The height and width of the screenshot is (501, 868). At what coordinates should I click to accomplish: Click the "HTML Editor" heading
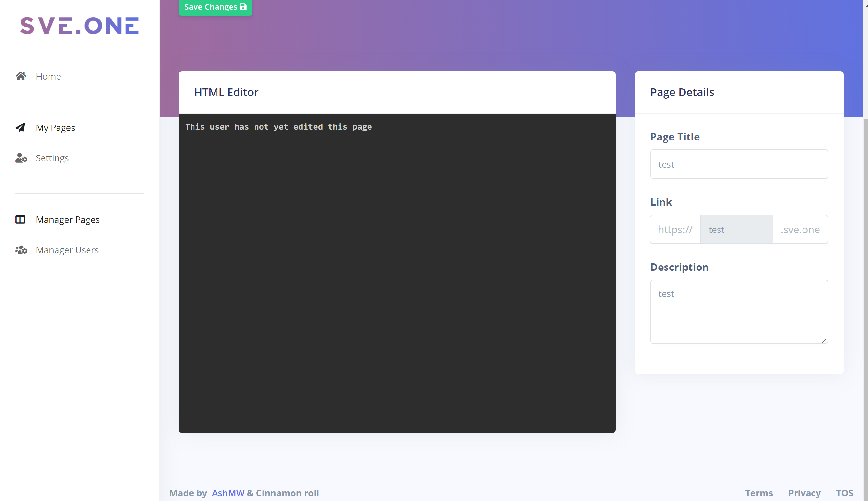(226, 92)
